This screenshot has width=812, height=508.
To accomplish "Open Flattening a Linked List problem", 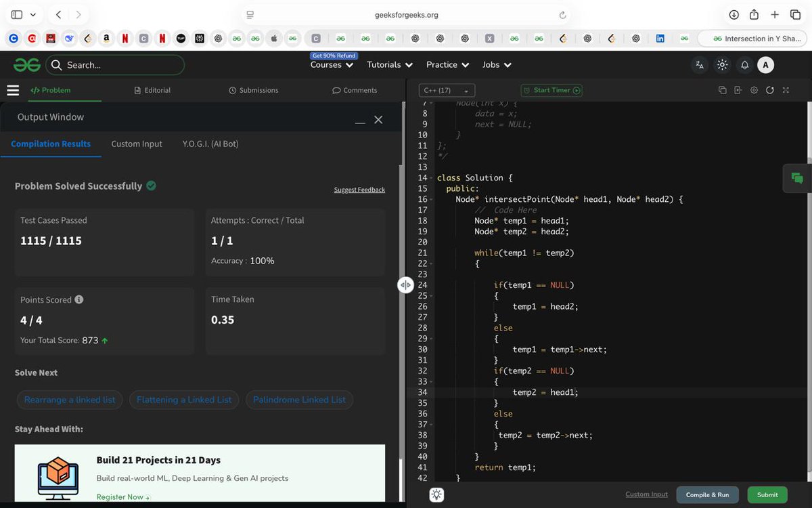I will point(184,400).
